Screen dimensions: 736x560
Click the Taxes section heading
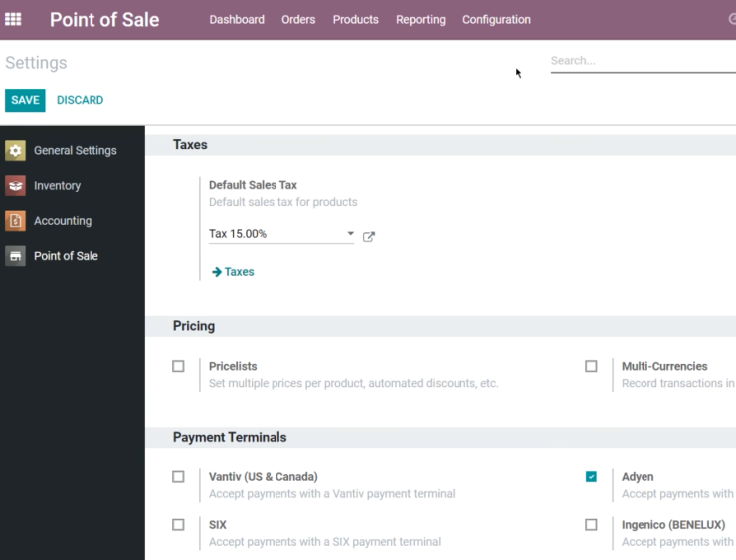[190, 144]
